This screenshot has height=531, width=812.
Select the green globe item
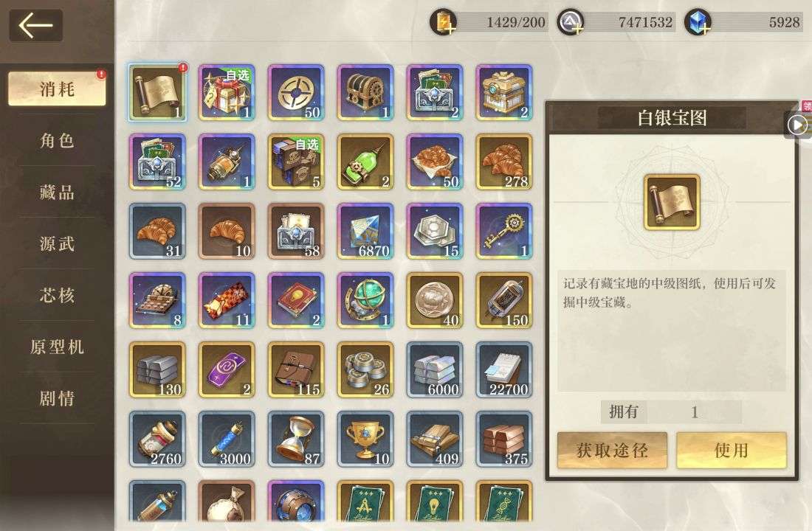pos(365,301)
